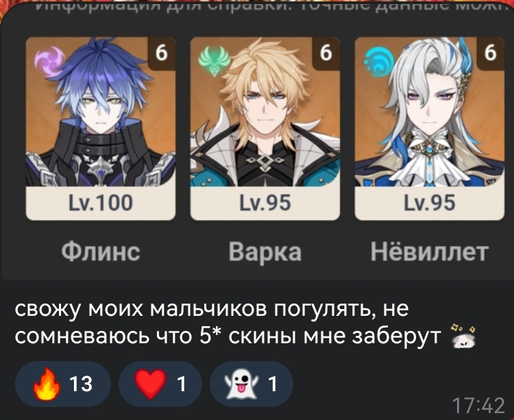Click constellation badge 6 on Varka card
The width and height of the screenshot is (514, 420).
[326, 53]
